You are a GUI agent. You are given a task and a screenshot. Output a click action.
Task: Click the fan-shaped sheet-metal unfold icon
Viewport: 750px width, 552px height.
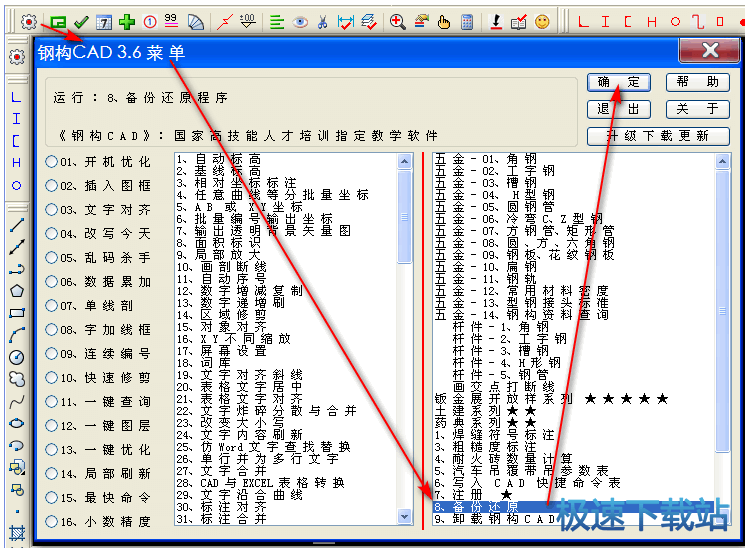(196, 22)
